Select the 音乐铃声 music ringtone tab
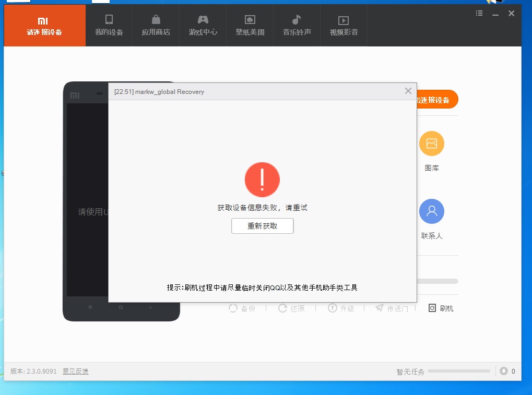The width and height of the screenshot is (532, 395). 297,26
